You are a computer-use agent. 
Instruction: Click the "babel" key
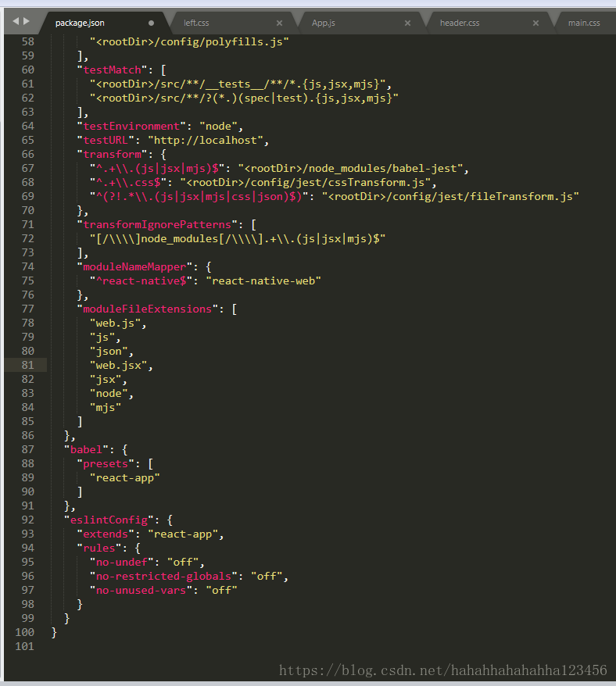click(86, 449)
